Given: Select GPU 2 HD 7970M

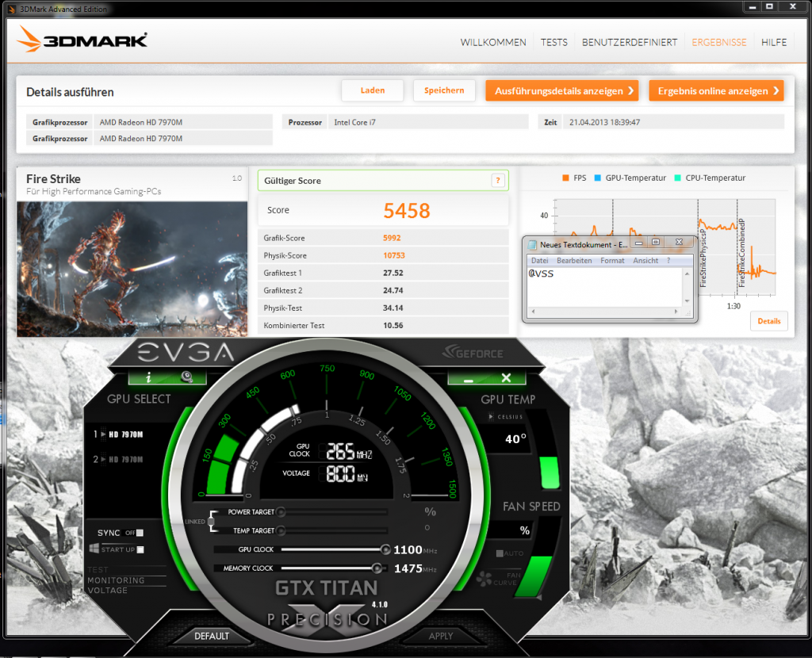Looking at the screenshot, I should (x=118, y=459).
